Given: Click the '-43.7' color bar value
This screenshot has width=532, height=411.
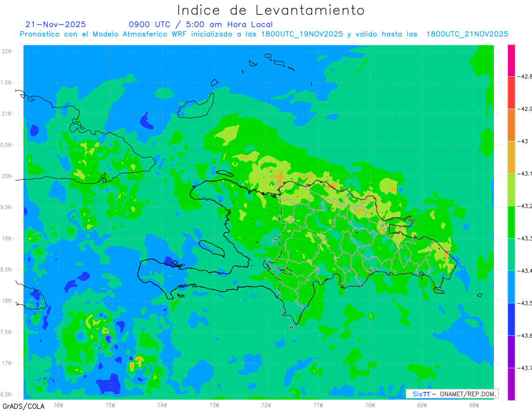Looking at the screenshot, I should (524, 368).
